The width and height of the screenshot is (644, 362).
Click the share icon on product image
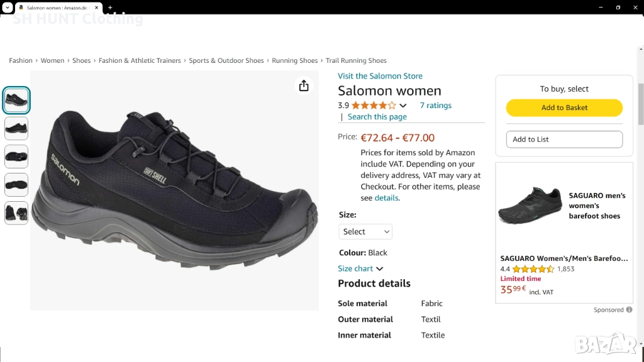click(304, 85)
